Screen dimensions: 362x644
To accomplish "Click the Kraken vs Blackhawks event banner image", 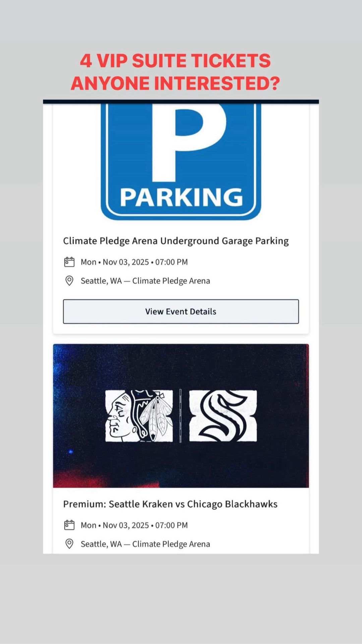I will pos(181,414).
